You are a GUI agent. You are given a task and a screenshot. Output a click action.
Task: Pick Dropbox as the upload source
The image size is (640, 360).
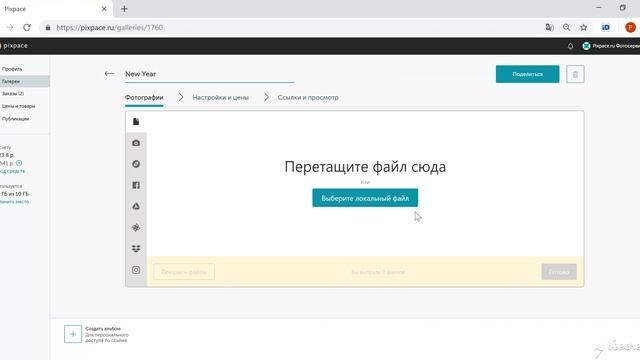136,249
